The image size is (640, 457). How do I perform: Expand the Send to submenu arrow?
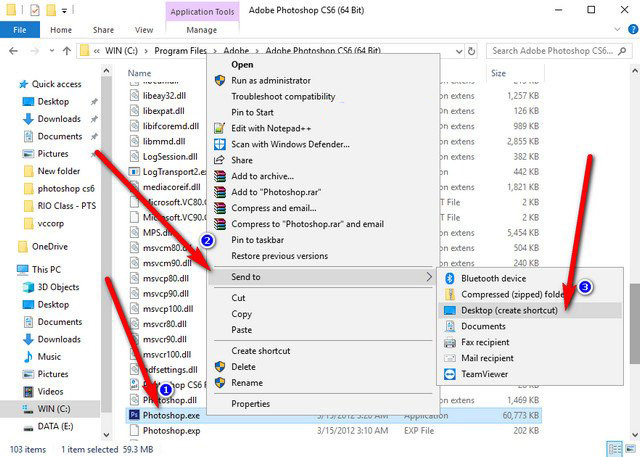pyautogui.click(x=429, y=277)
